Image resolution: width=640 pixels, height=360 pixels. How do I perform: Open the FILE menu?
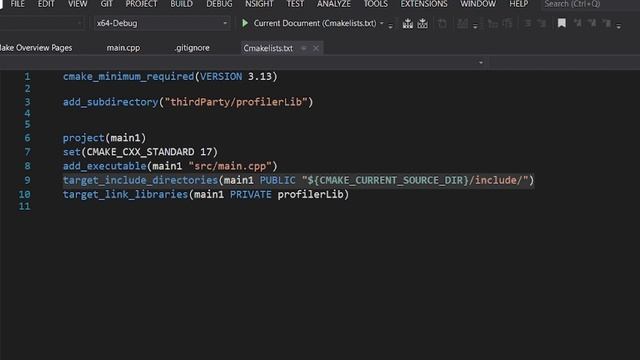coord(17,4)
